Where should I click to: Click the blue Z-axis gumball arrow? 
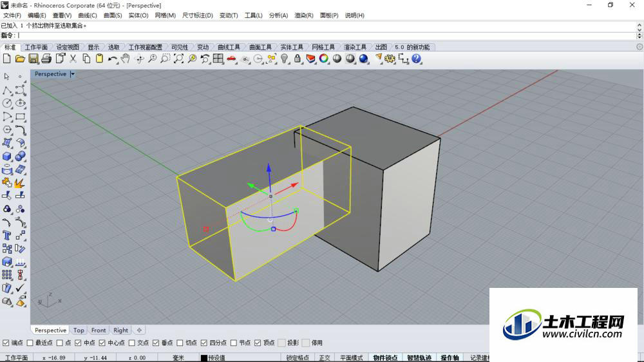click(269, 169)
